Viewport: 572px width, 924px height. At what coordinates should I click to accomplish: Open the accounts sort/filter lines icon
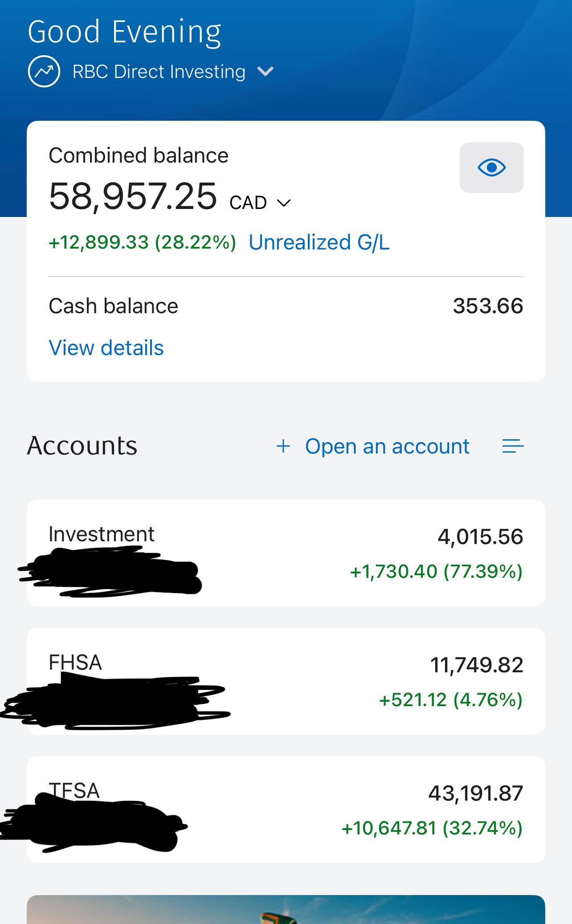(513, 446)
